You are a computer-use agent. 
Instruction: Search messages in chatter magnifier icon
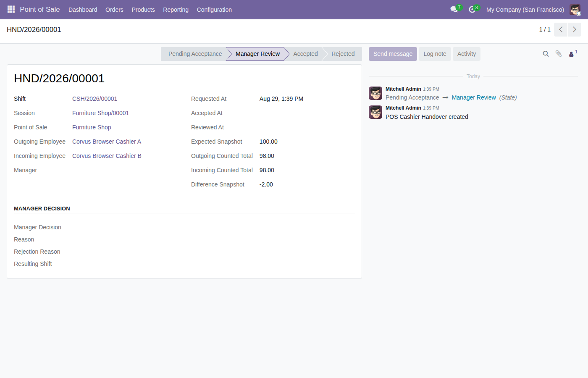546,54
